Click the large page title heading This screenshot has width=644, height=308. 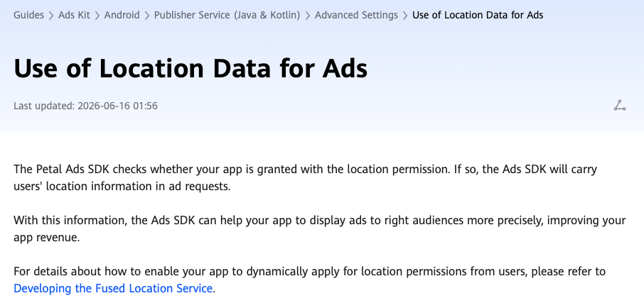[190, 68]
